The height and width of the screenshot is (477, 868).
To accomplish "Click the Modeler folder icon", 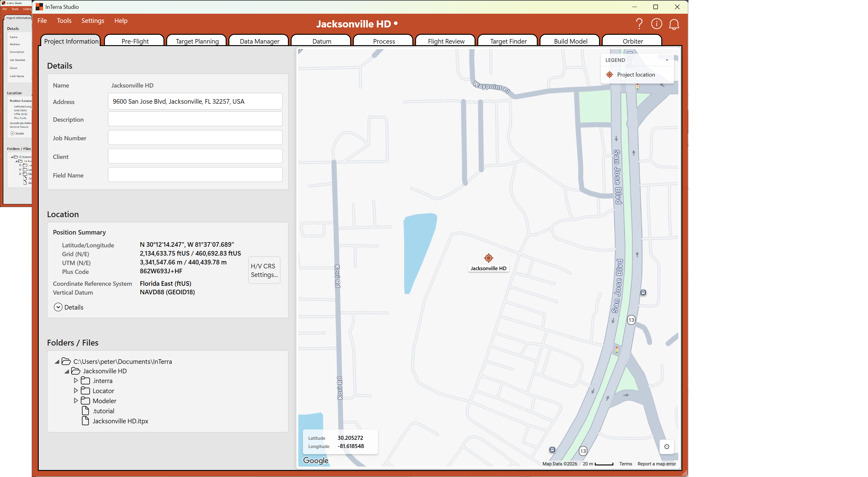I will [85, 401].
